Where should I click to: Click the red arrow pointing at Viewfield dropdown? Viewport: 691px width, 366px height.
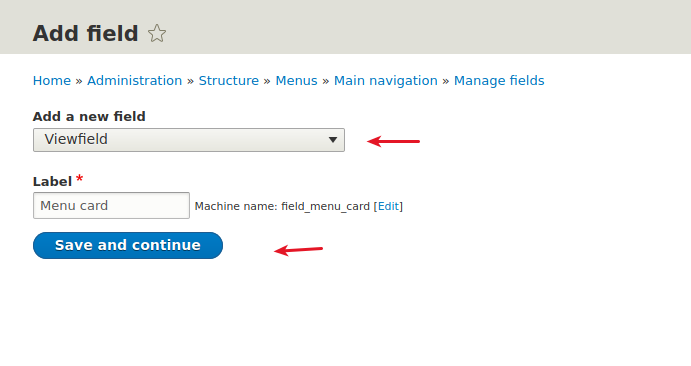point(393,141)
